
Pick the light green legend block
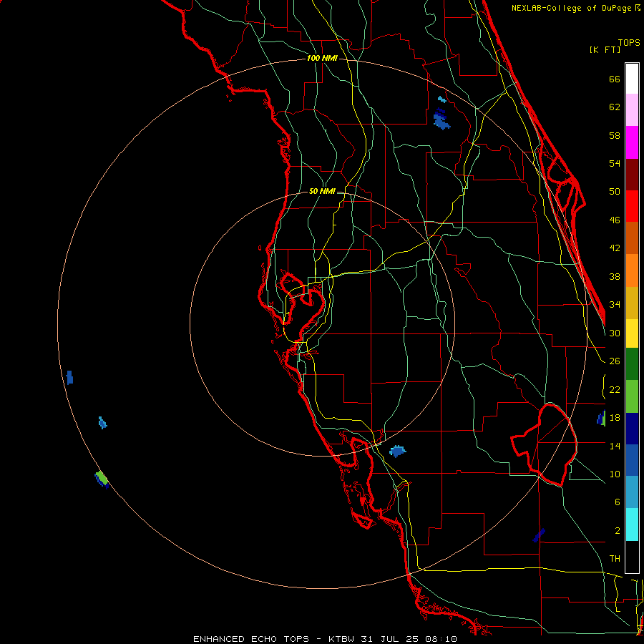click(x=632, y=396)
